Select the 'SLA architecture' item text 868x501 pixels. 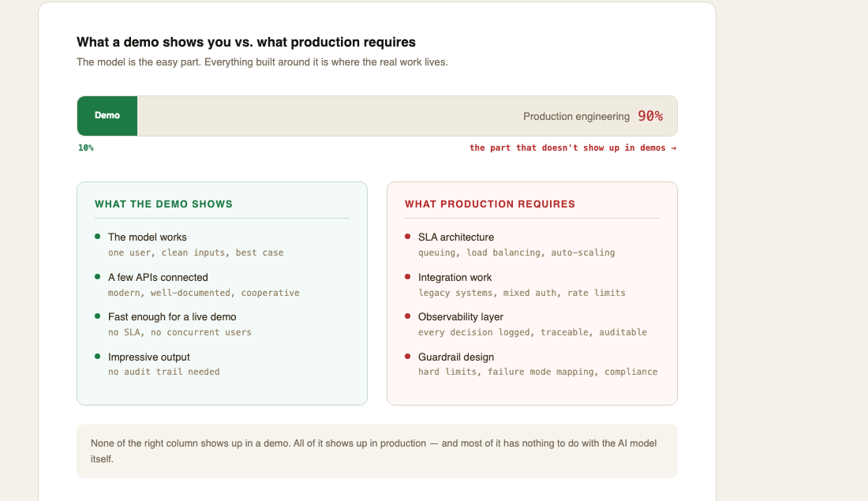click(455, 237)
